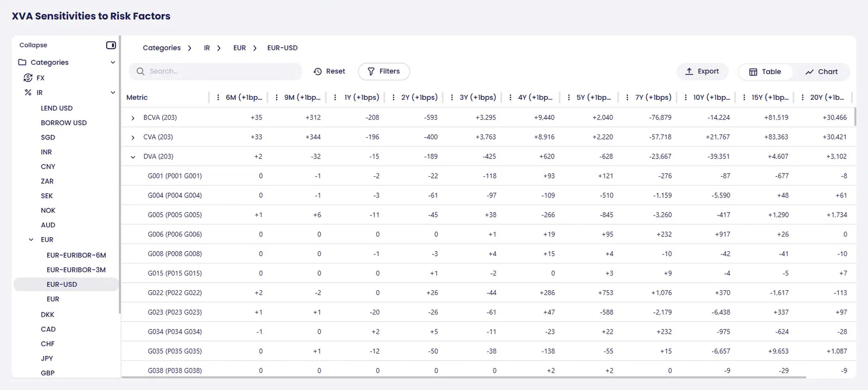Collapse the Categories tree section
The height and width of the screenshot is (390, 868).
pos(113,62)
